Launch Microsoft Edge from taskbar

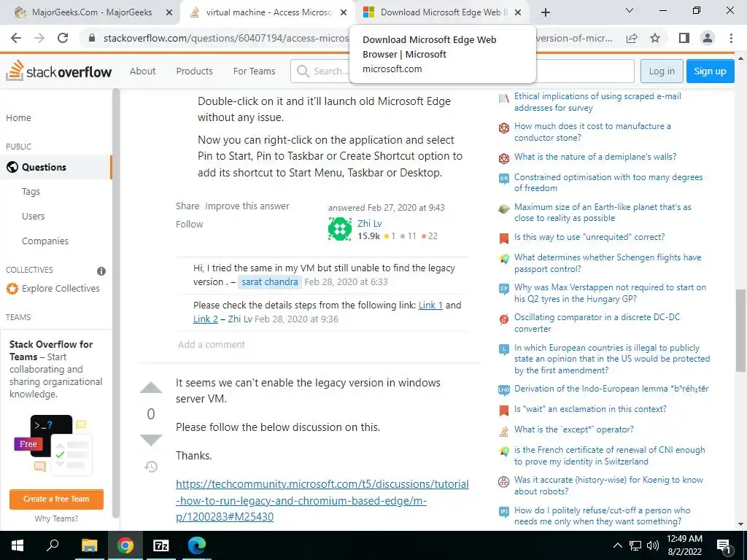(x=196, y=545)
